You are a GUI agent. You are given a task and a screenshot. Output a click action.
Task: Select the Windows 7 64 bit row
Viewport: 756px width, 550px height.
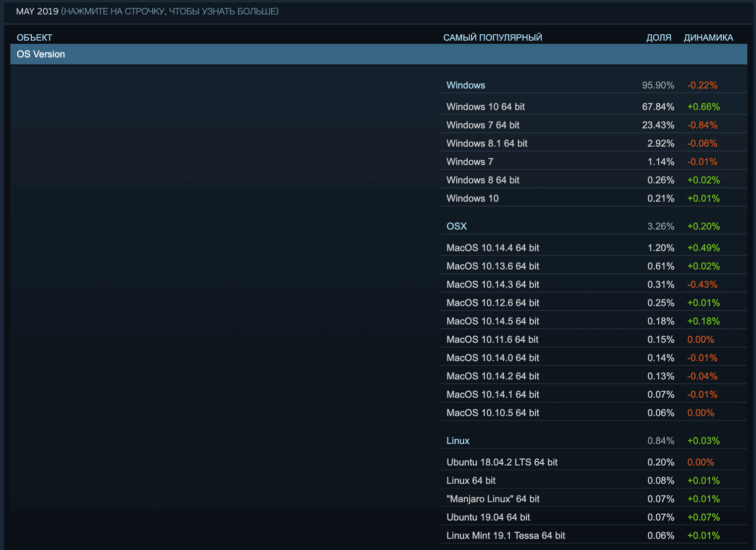point(483,125)
